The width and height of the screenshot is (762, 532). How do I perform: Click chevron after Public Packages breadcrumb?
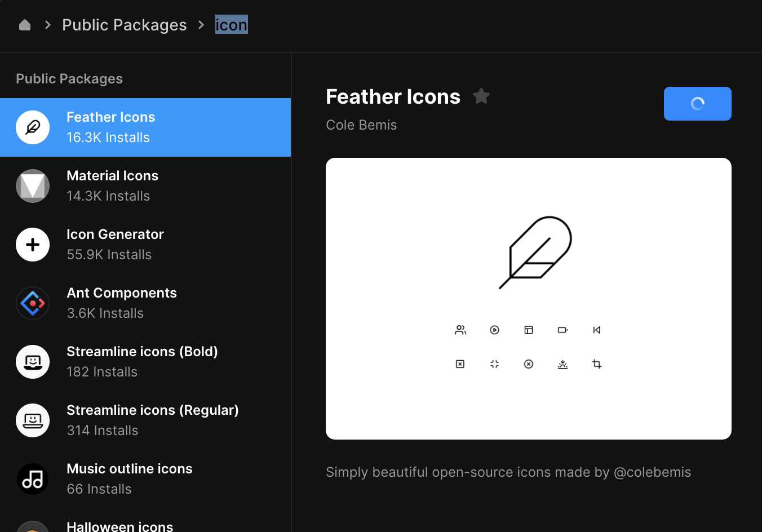point(201,25)
